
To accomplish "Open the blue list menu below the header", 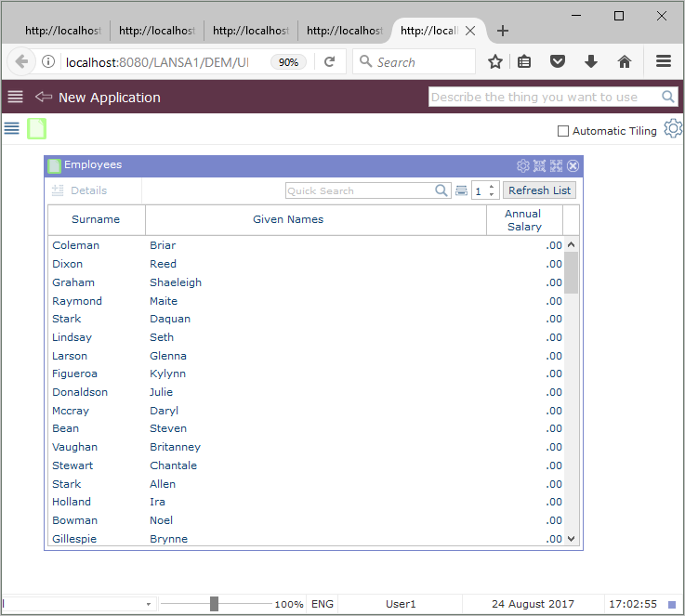I will (x=12, y=129).
